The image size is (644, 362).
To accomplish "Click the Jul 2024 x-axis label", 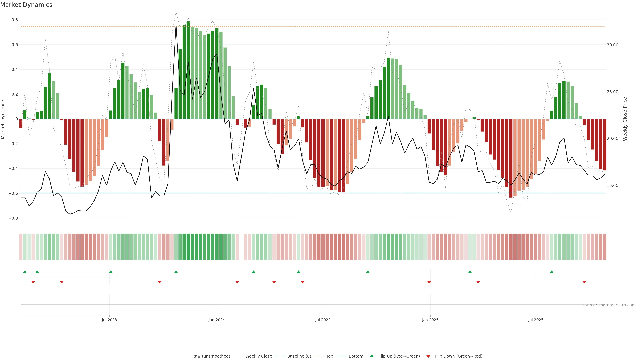I will pyautogui.click(x=323, y=320).
